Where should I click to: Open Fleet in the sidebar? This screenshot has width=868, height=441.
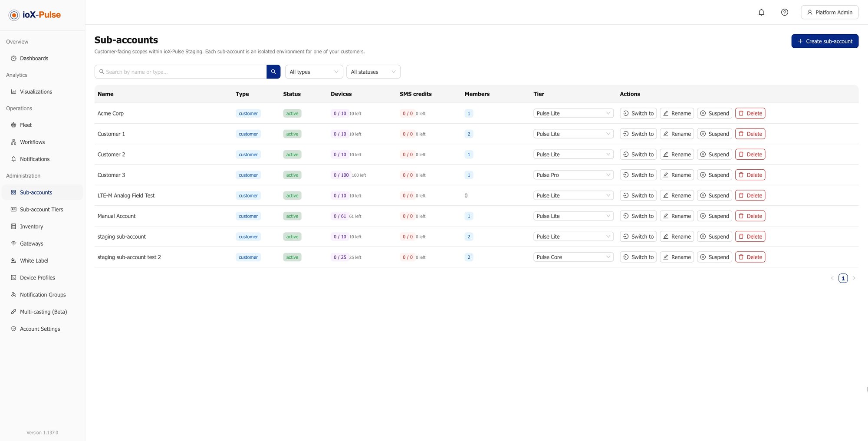(43, 125)
